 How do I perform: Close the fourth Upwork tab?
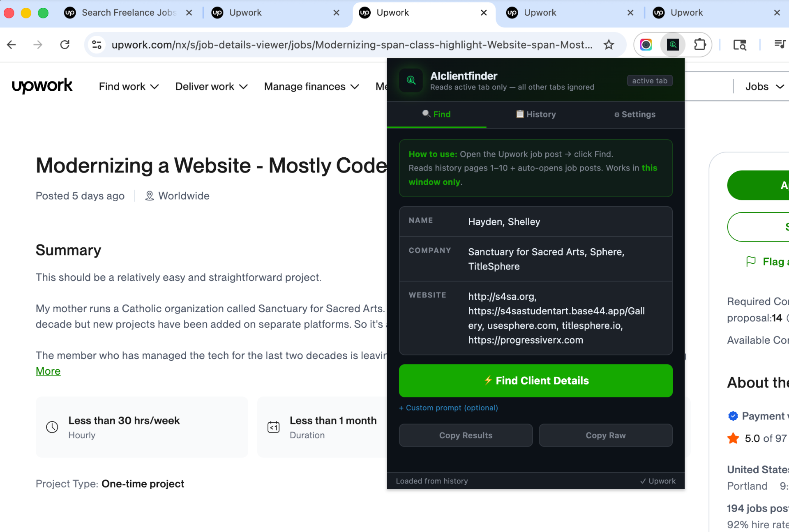pyautogui.click(x=630, y=13)
